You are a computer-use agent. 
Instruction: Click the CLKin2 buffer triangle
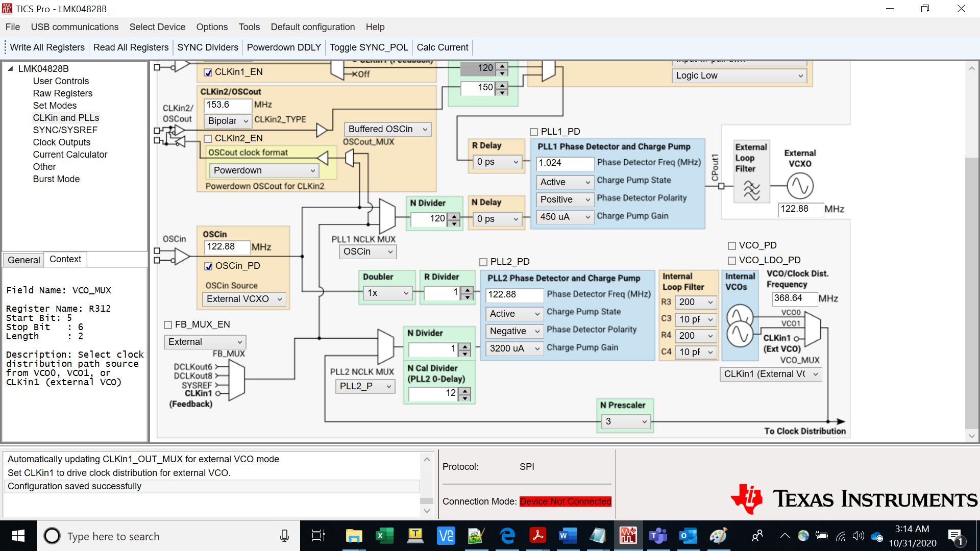tap(322, 130)
